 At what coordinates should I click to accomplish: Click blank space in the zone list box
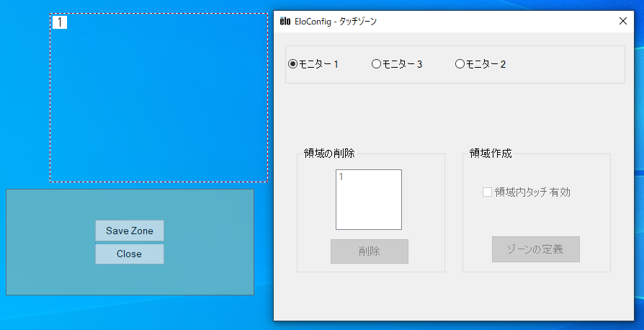coord(368,209)
